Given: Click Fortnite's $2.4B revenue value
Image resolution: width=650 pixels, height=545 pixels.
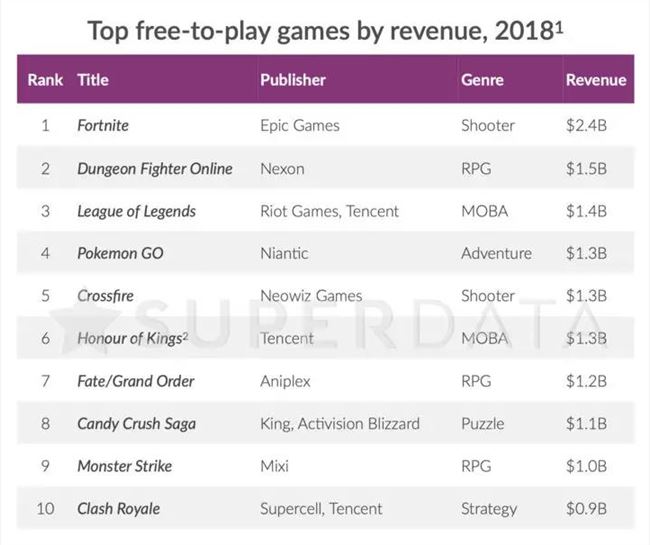Looking at the screenshot, I should point(586,126).
